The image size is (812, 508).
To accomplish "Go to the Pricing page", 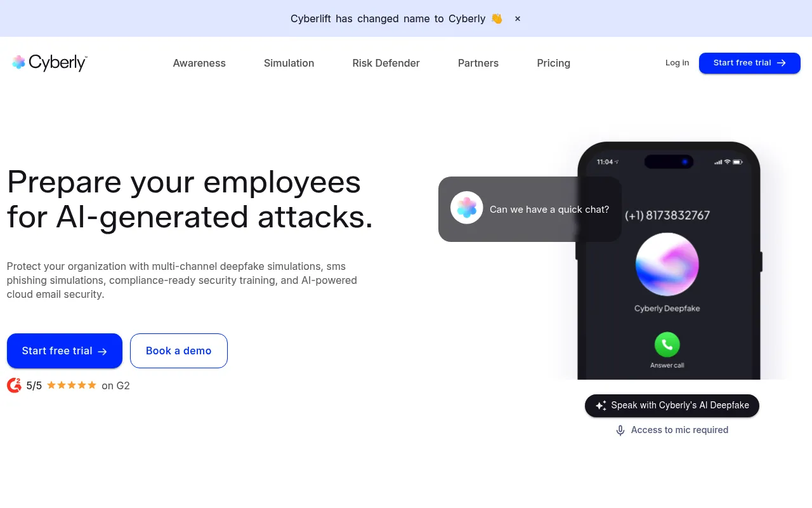I will click(x=553, y=63).
